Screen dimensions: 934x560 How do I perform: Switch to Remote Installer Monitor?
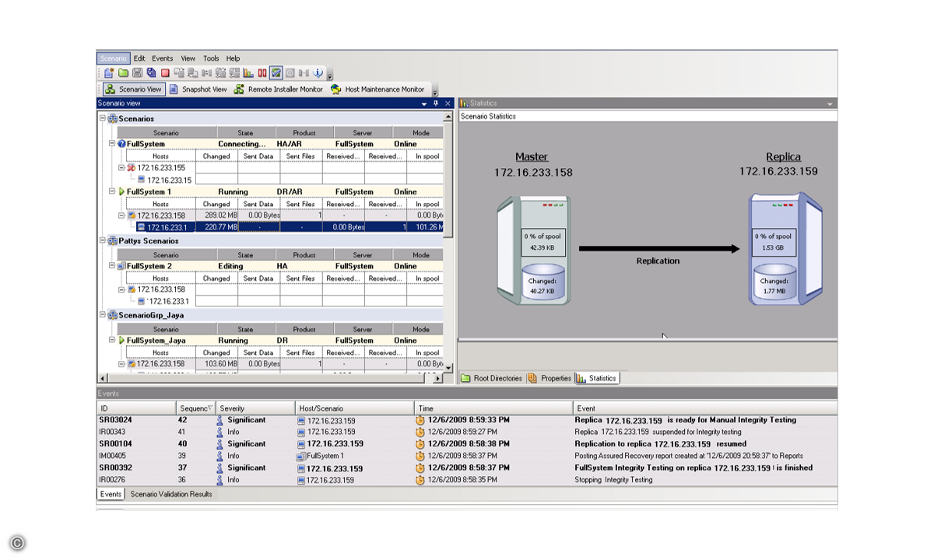coord(278,89)
